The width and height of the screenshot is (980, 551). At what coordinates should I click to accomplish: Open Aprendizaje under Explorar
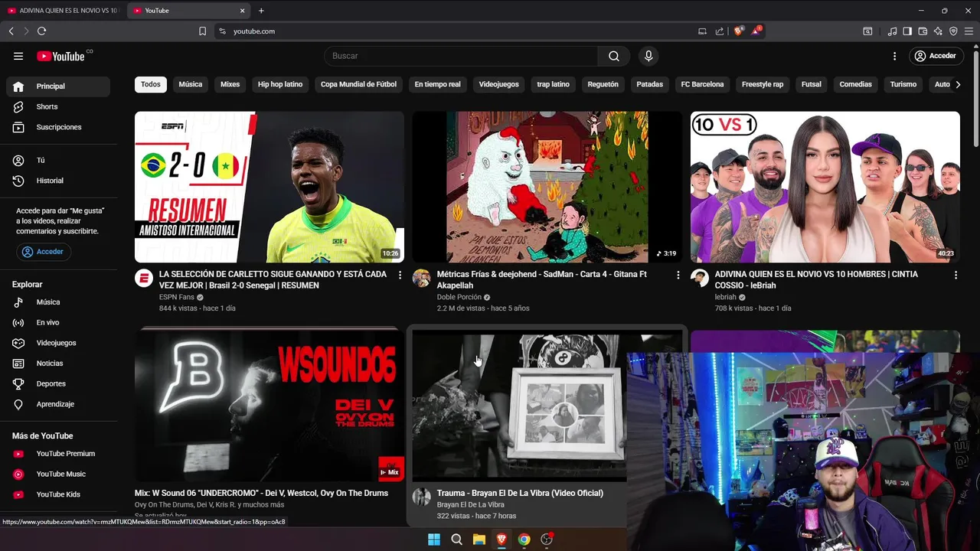pyautogui.click(x=58, y=404)
